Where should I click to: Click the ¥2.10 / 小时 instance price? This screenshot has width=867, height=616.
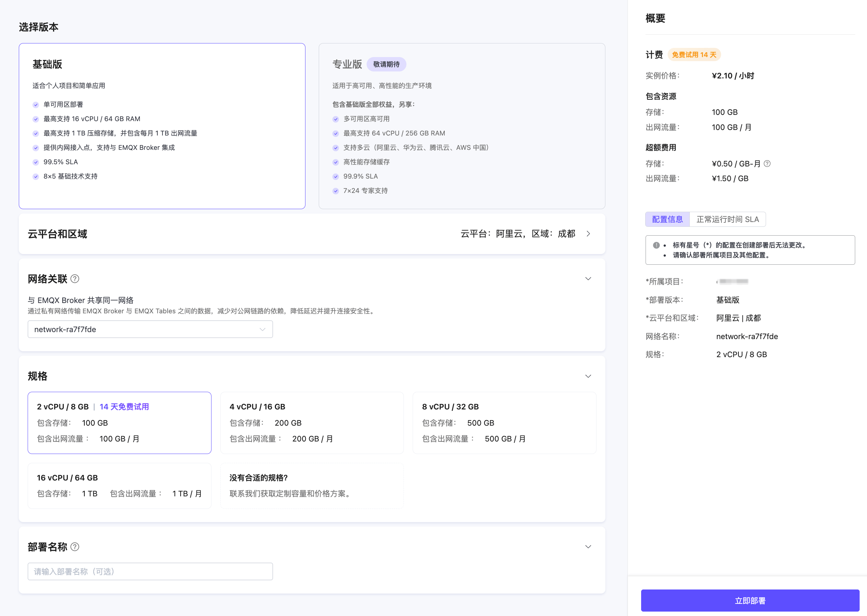pos(733,76)
